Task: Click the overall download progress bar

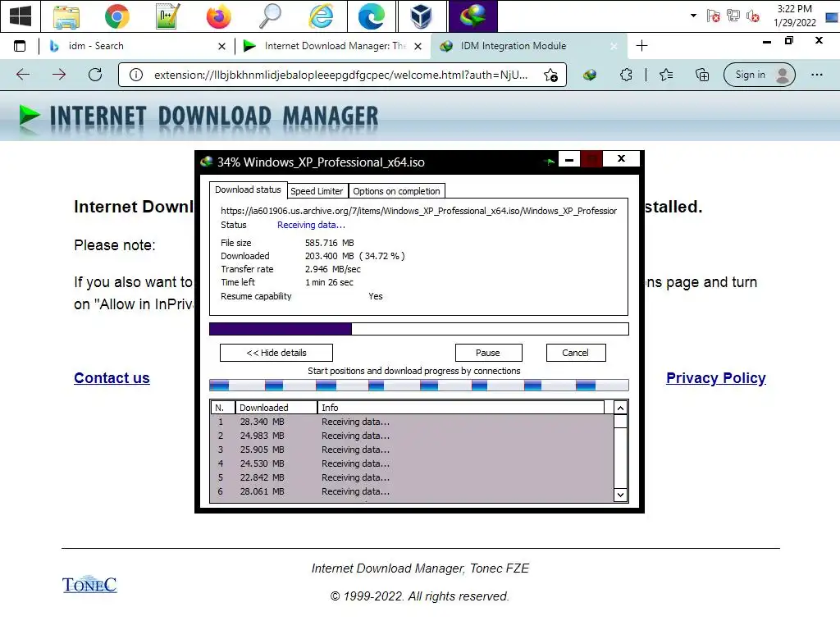Action: point(419,329)
